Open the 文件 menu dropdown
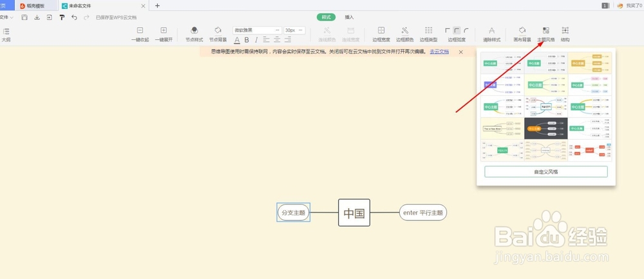The width and height of the screenshot is (644, 279). tap(6, 17)
